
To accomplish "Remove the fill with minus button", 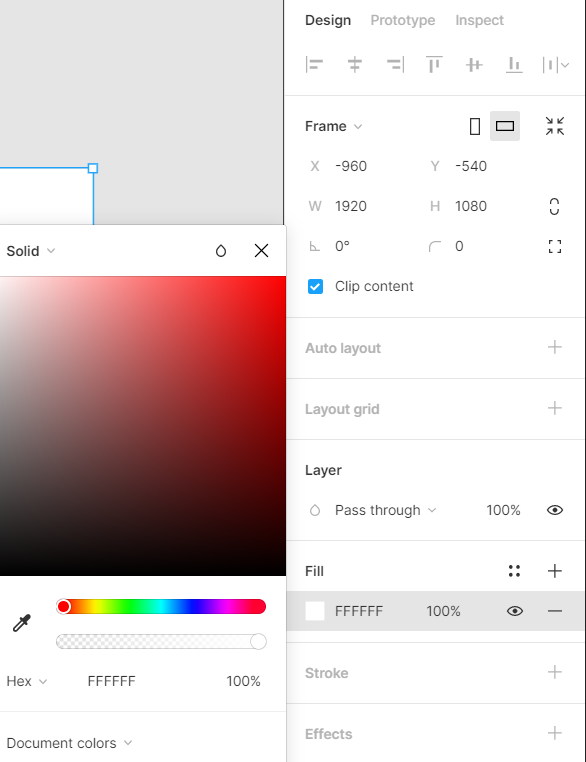I will pos(554,611).
